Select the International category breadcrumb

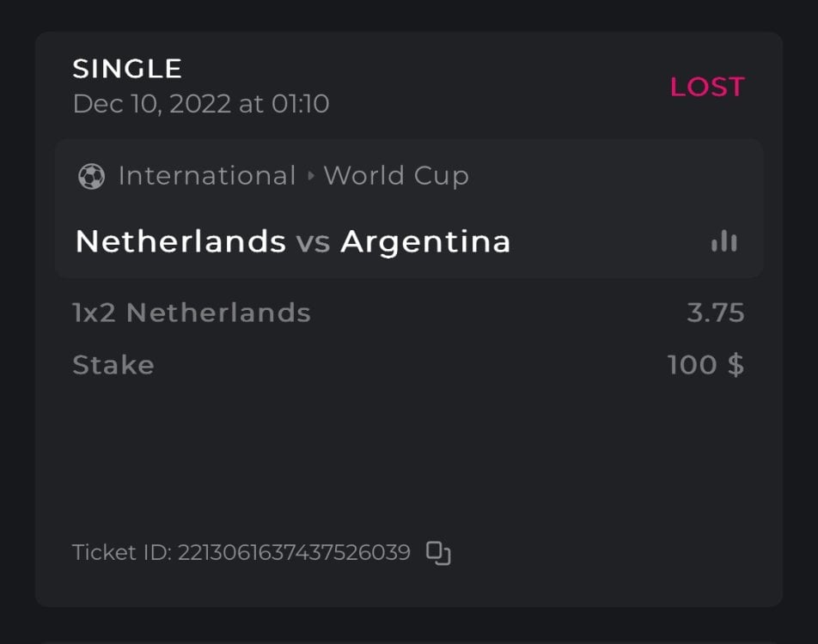206,176
